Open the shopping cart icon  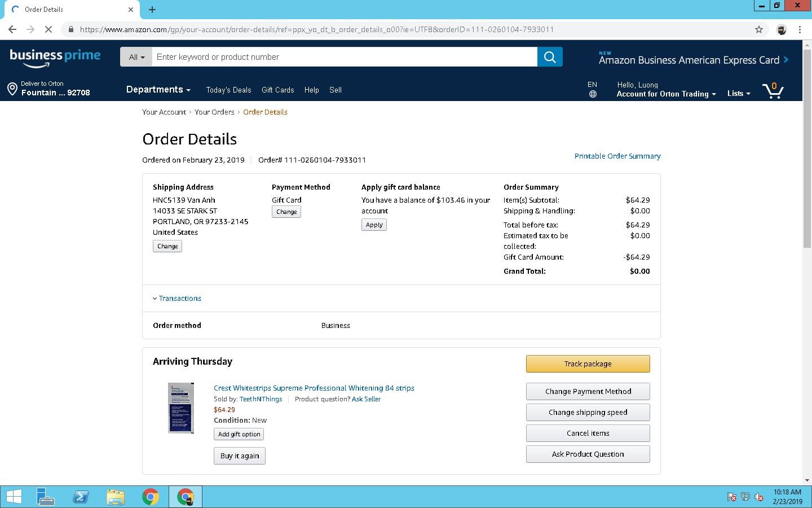point(773,90)
